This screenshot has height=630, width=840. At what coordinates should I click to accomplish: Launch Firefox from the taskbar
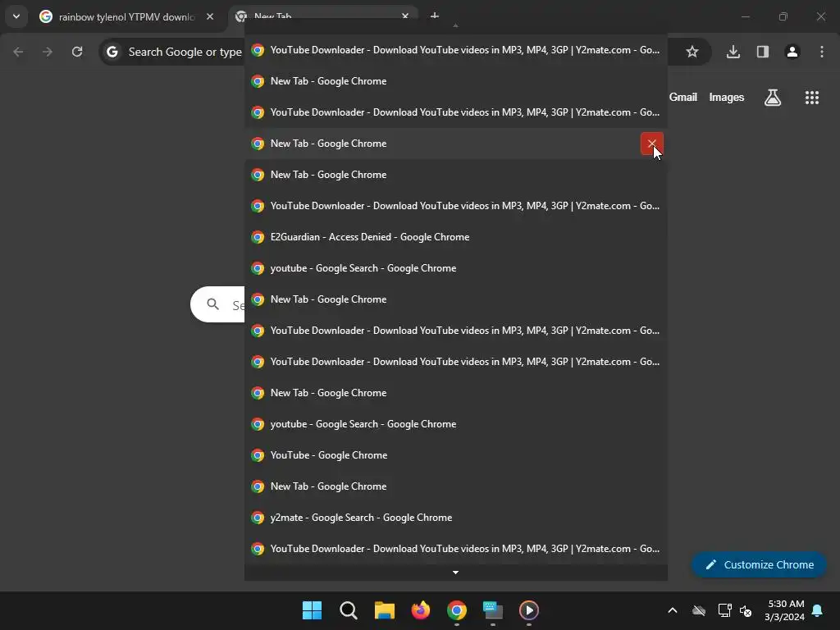(421, 610)
